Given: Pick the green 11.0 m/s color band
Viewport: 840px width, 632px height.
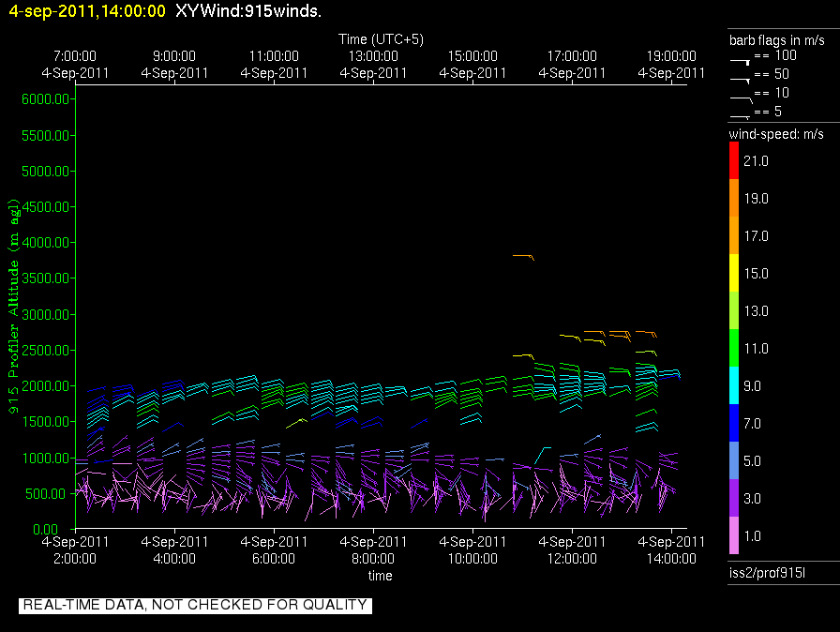Looking at the screenshot, I should (734, 348).
